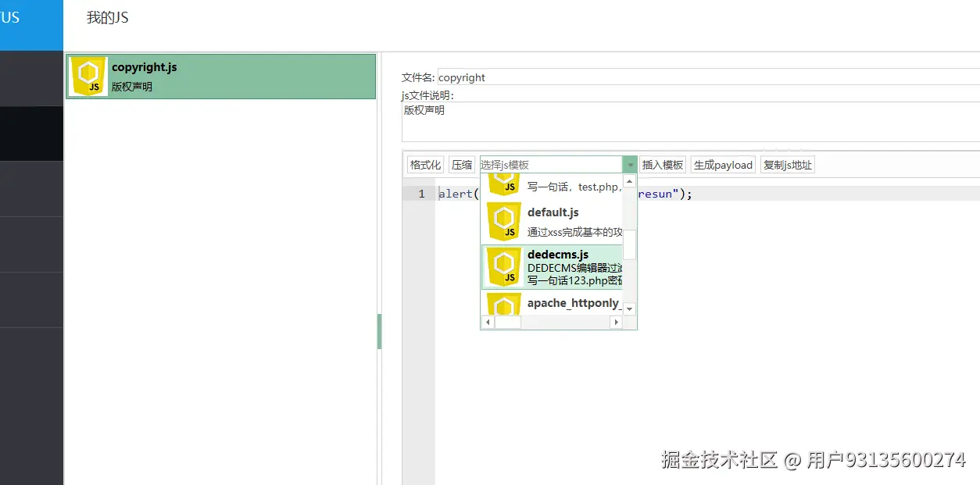This screenshot has height=485, width=980.
Task: Click the down arrow on the template list scrollbar
Action: tap(629, 308)
